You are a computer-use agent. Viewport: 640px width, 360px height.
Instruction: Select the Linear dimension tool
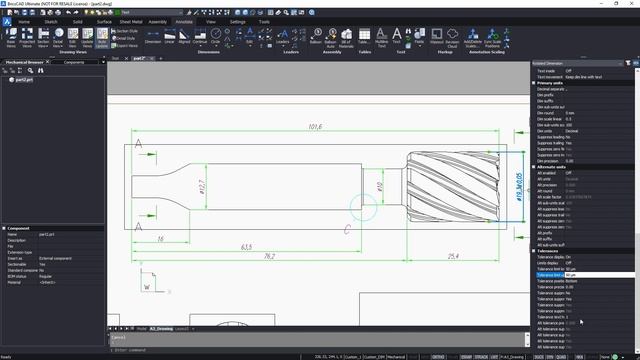[x=169, y=37]
